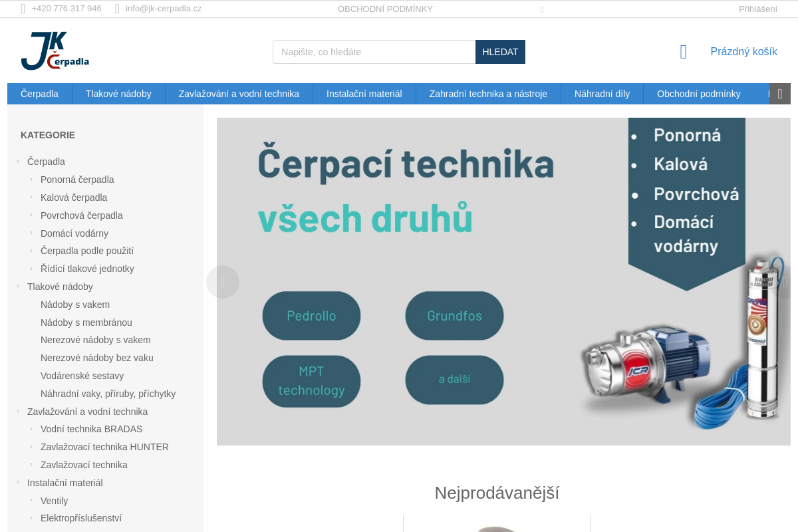This screenshot has height=532, width=798.
Task: Select Instalační materiál in the navigation bar
Action: [364, 94]
